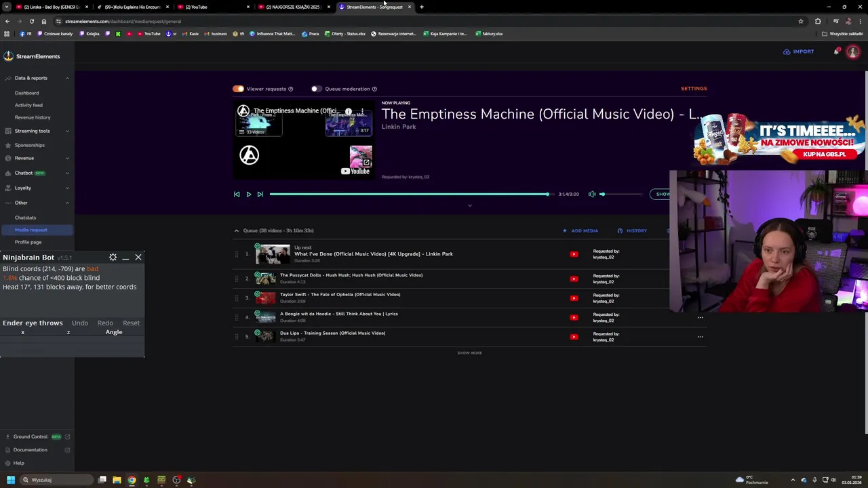
Task: Open Ninjabrain Bot settings gear
Action: pyautogui.click(x=113, y=258)
